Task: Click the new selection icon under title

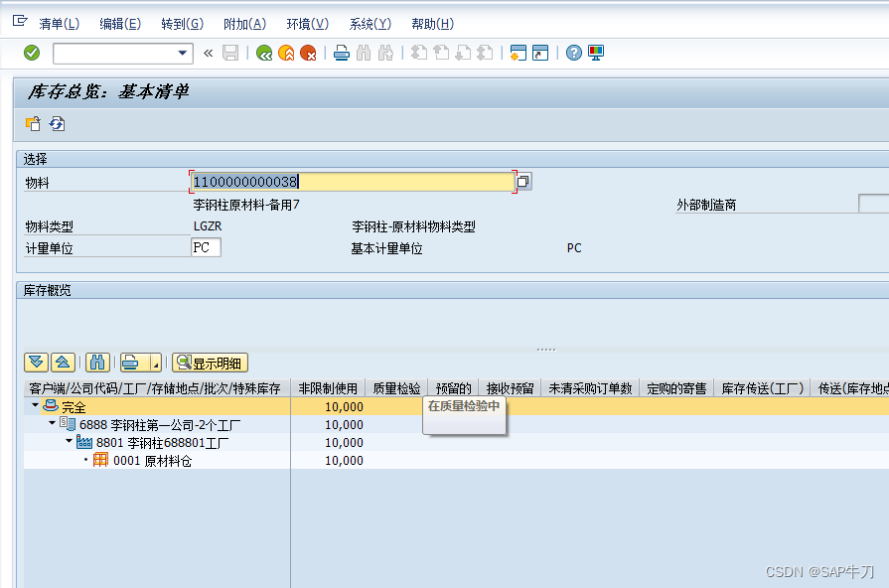Action: tap(34, 123)
